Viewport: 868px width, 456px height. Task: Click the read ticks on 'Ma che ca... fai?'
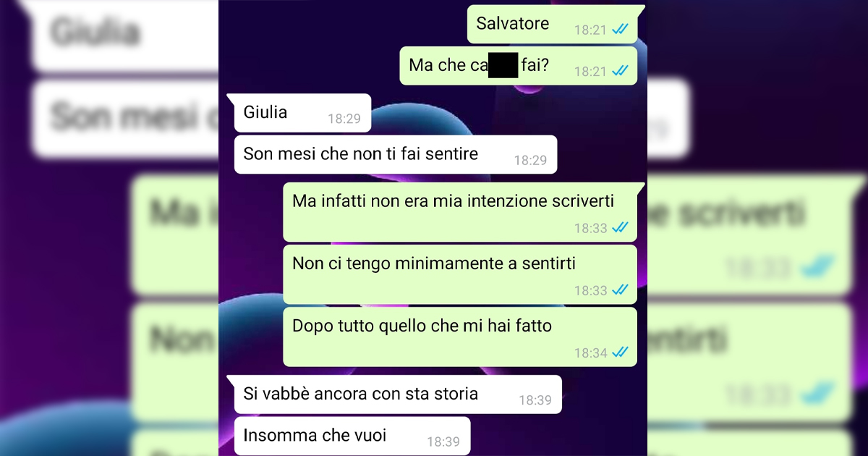620,71
